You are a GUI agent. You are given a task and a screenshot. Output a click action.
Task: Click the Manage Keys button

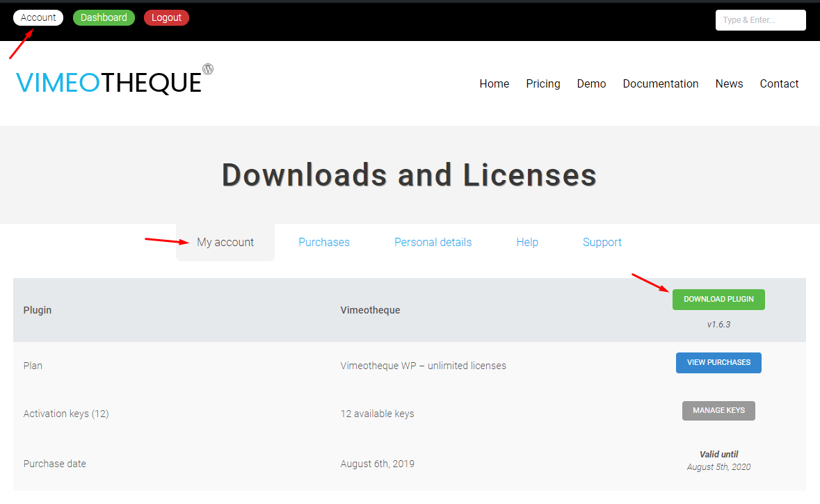point(718,410)
